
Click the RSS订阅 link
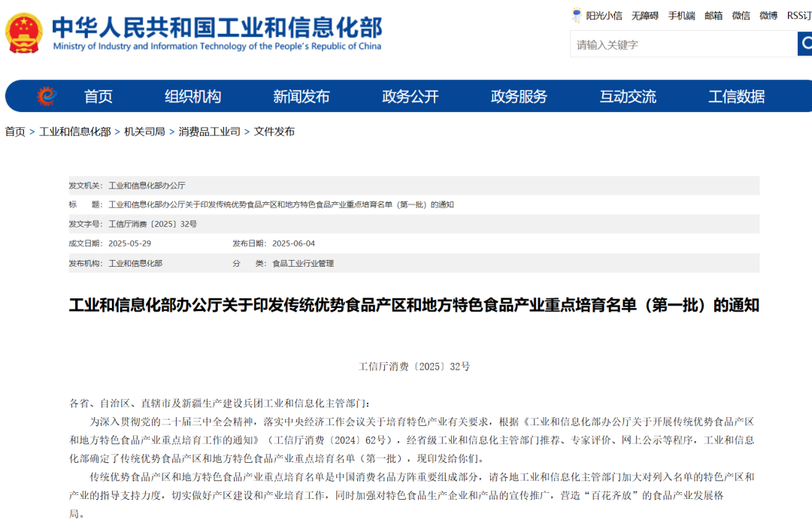click(x=799, y=16)
